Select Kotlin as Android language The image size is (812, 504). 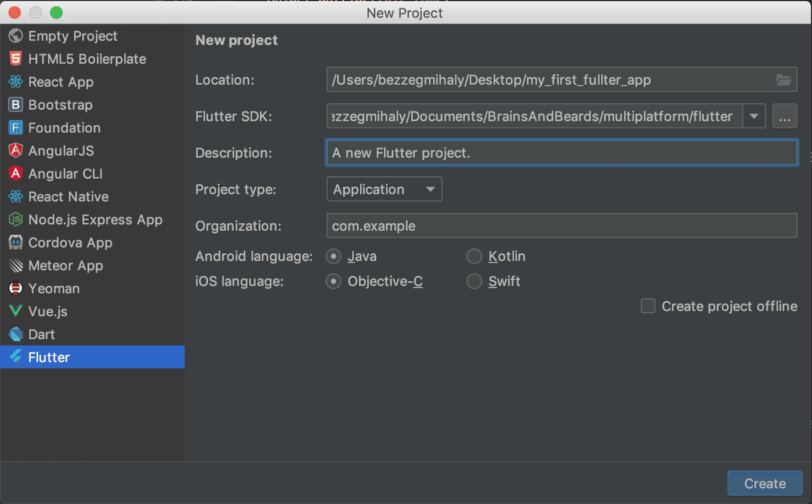474,256
